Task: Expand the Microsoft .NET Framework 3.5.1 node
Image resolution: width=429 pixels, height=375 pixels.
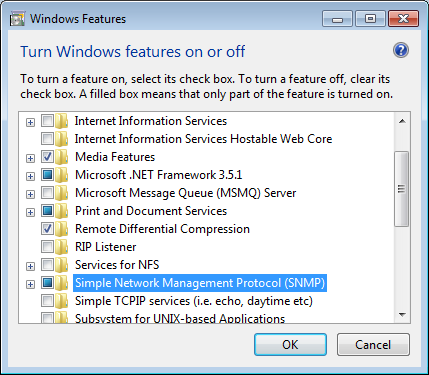Action: click(30, 176)
